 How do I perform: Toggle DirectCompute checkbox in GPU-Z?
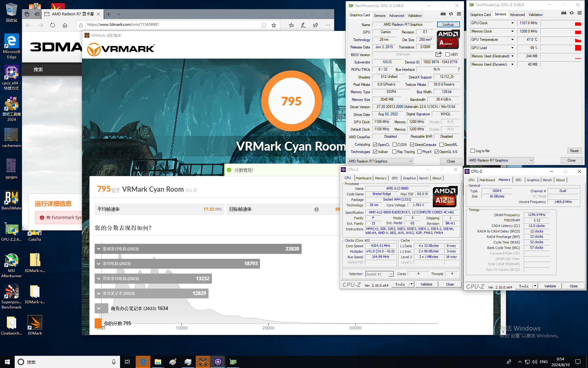pyautogui.click(x=412, y=145)
